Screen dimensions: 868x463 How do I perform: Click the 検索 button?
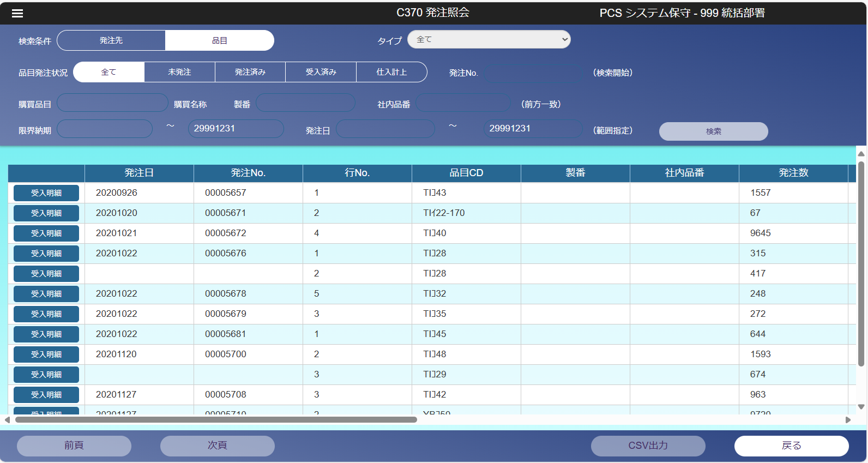pyautogui.click(x=714, y=131)
